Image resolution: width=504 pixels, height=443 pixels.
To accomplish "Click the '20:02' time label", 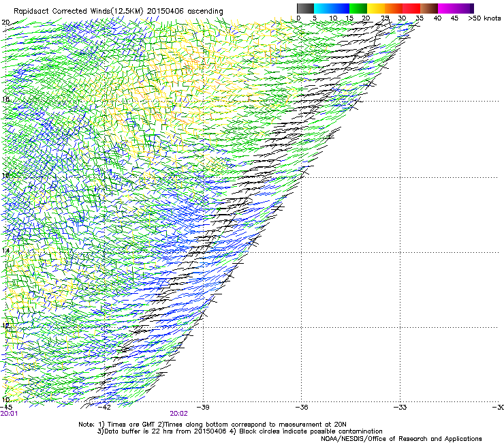I will tap(178, 414).
